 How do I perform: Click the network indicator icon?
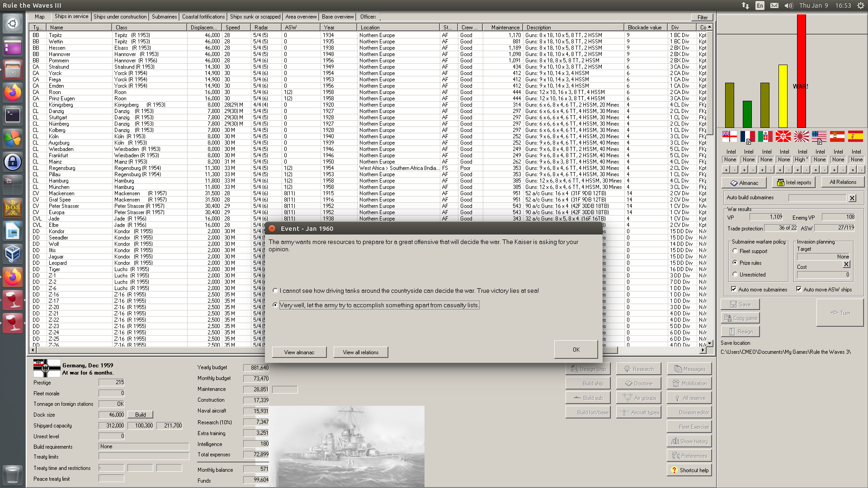pyautogui.click(x=745, y=5)
